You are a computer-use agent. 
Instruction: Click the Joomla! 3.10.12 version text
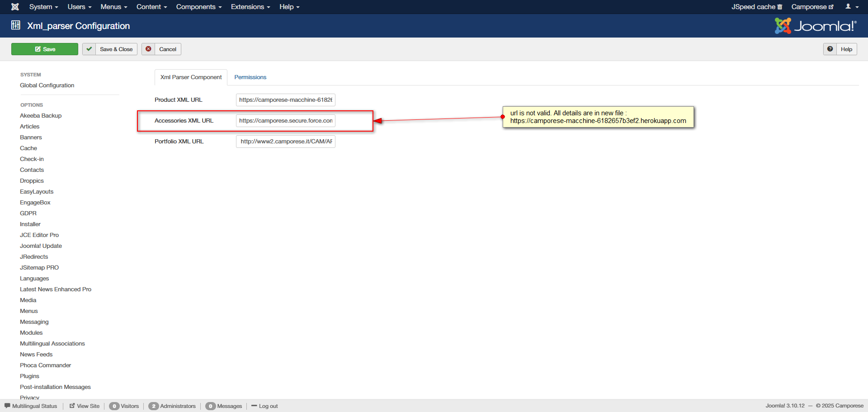pyautogui.click(x=785, y=406)
